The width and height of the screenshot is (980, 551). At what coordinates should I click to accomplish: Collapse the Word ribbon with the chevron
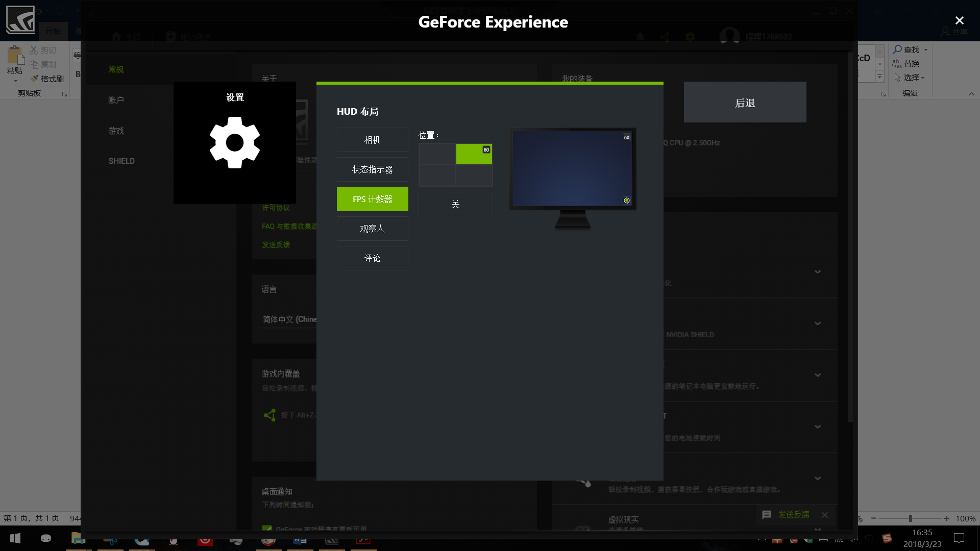pos(971,93)
